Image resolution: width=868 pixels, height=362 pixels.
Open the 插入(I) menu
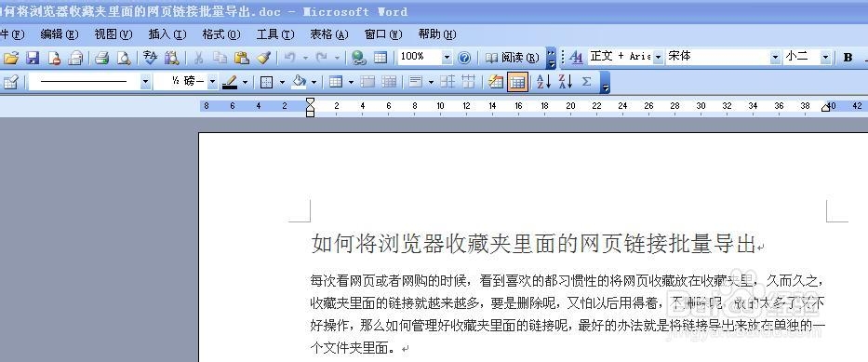pos(167,34)
